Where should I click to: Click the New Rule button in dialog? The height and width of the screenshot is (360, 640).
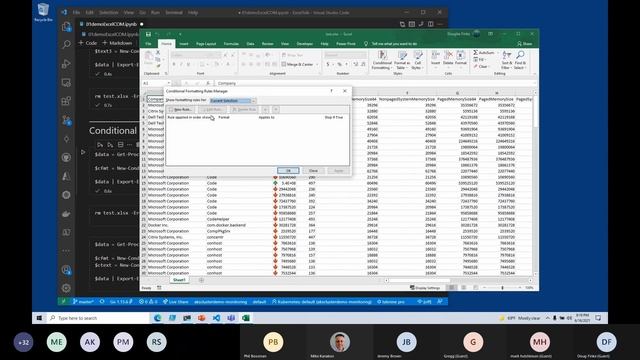coord(181,109)
